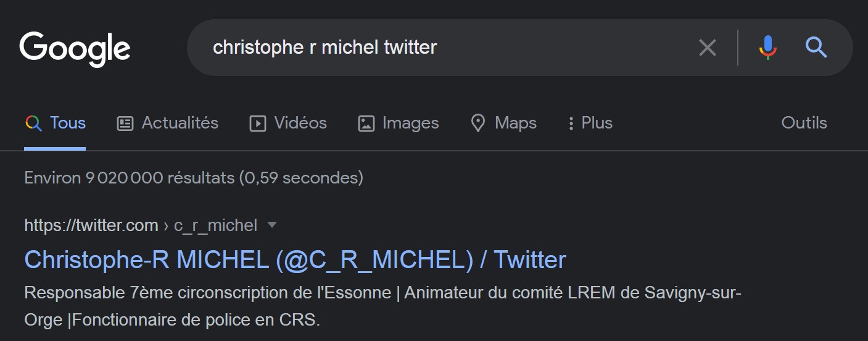Open Christophe-R MICHEL Twitter result link
Viewport: 868px width, 341px height.
tap(295, 259)
